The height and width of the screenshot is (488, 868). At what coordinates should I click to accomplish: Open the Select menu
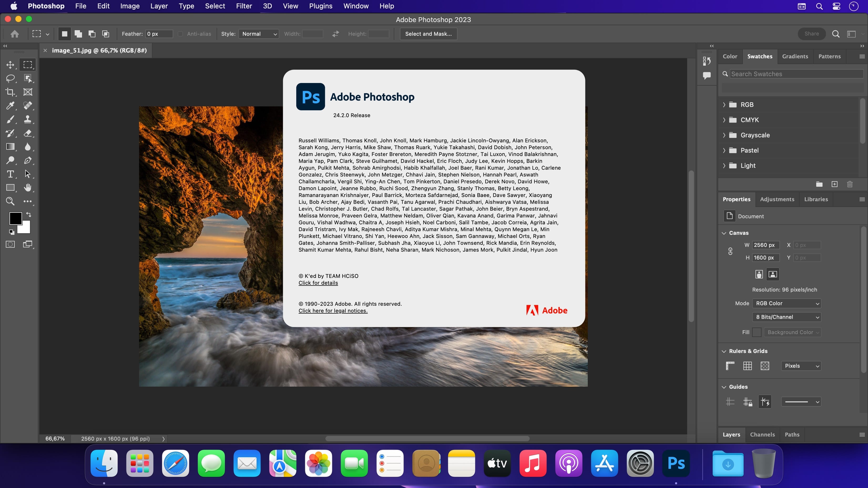(x=215, y=6)
